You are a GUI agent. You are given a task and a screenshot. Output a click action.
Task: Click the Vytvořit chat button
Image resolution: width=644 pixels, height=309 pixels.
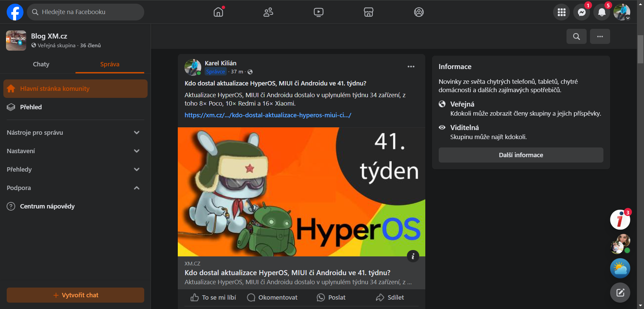tap(75, 295)
